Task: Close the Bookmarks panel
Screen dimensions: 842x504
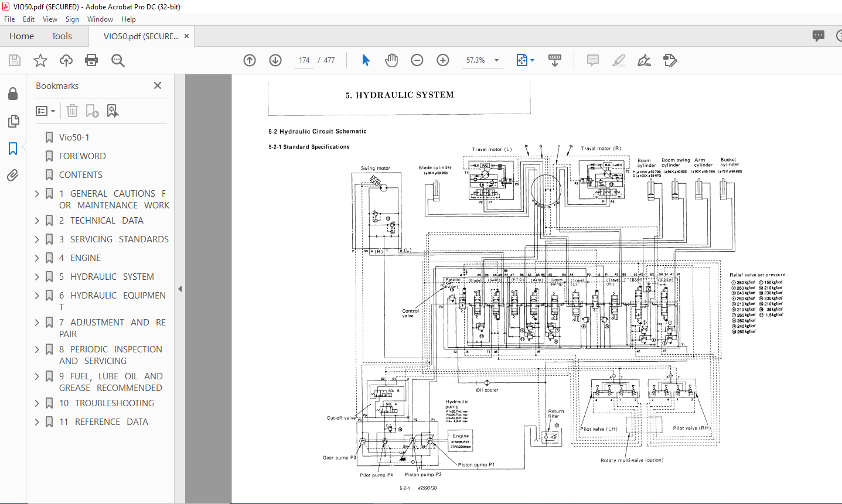Action: 158,85
